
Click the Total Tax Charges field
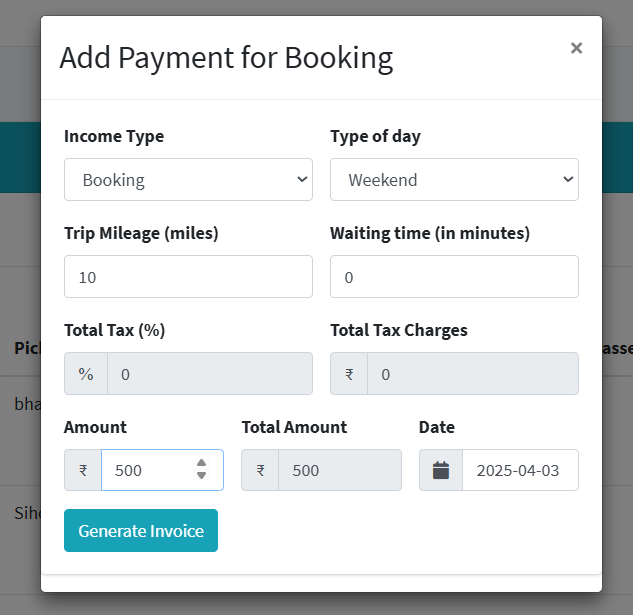tap(472, 374)
